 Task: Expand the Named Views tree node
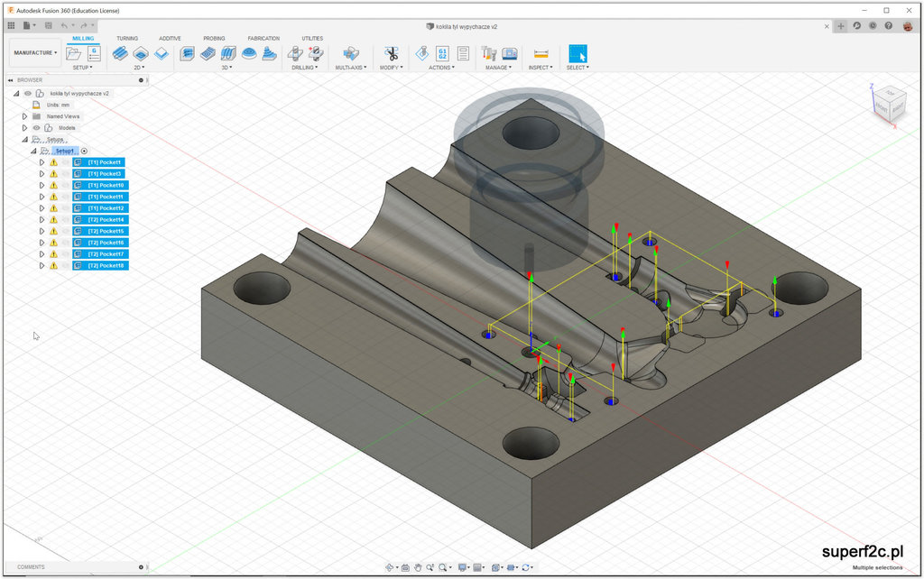coord(24,116)
